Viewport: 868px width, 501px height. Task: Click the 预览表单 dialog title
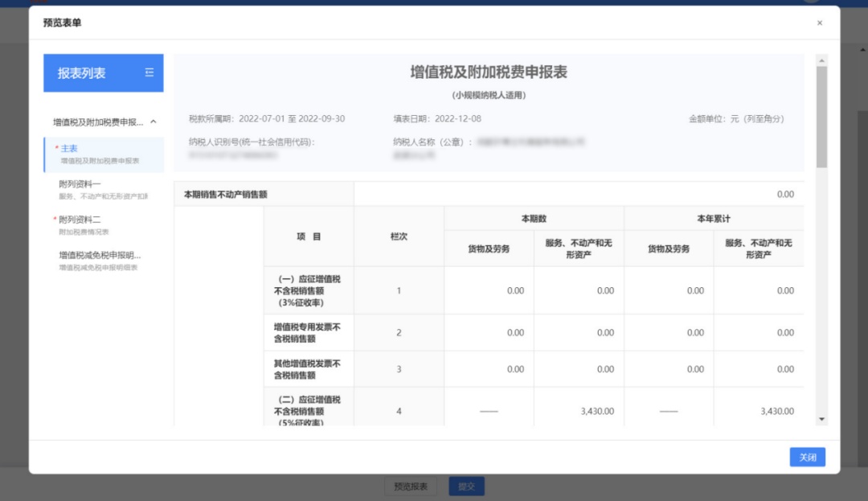(62, 23)
